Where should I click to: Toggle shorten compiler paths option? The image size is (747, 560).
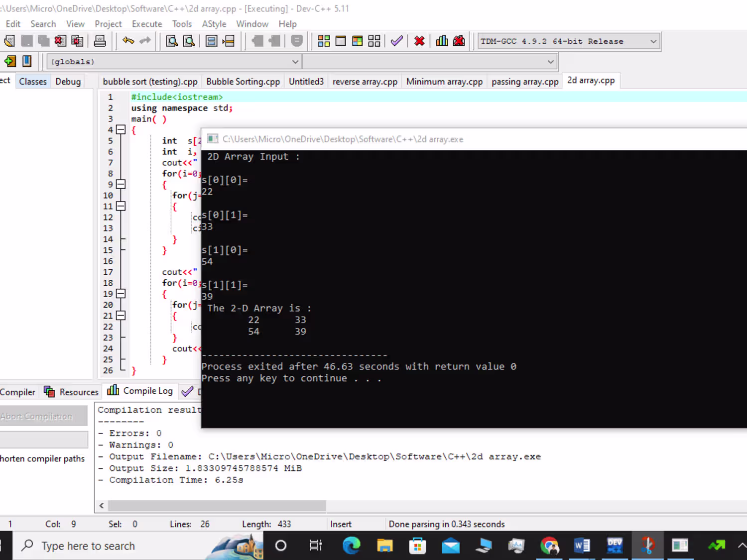(43, 458)
